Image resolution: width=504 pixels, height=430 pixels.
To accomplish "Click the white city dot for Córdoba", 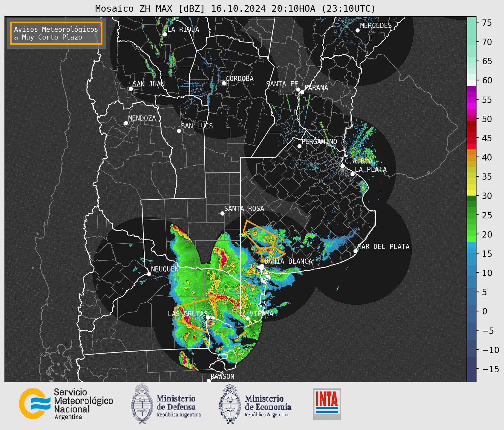I will [x=224, y=83].
